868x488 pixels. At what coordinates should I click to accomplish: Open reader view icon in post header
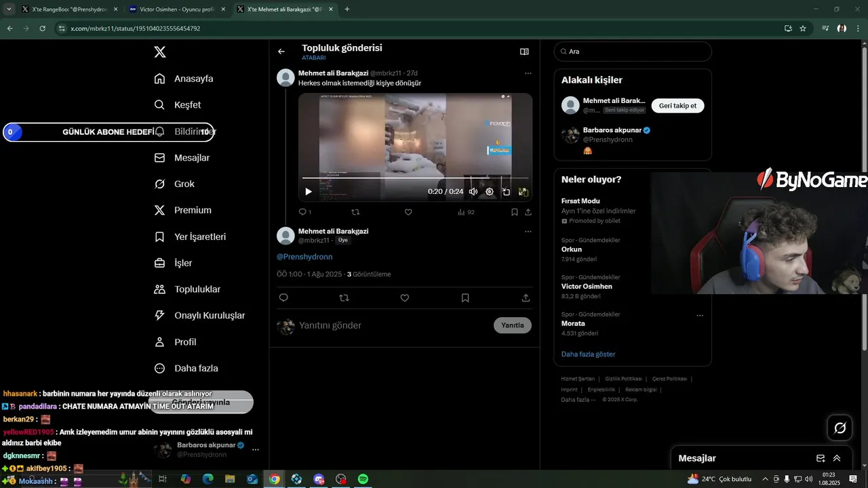pos(524,52)
